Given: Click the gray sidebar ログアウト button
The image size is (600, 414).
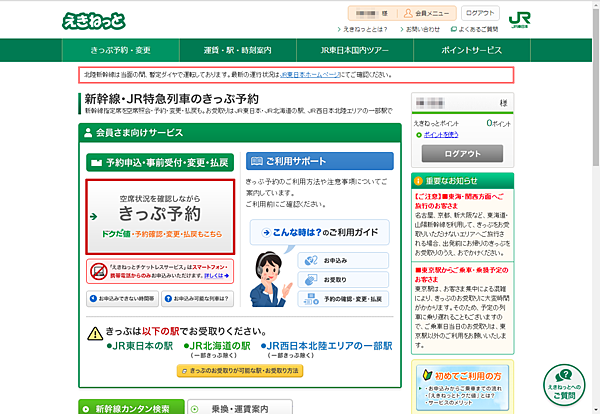Looking at the screenshot, I should 462,153.
